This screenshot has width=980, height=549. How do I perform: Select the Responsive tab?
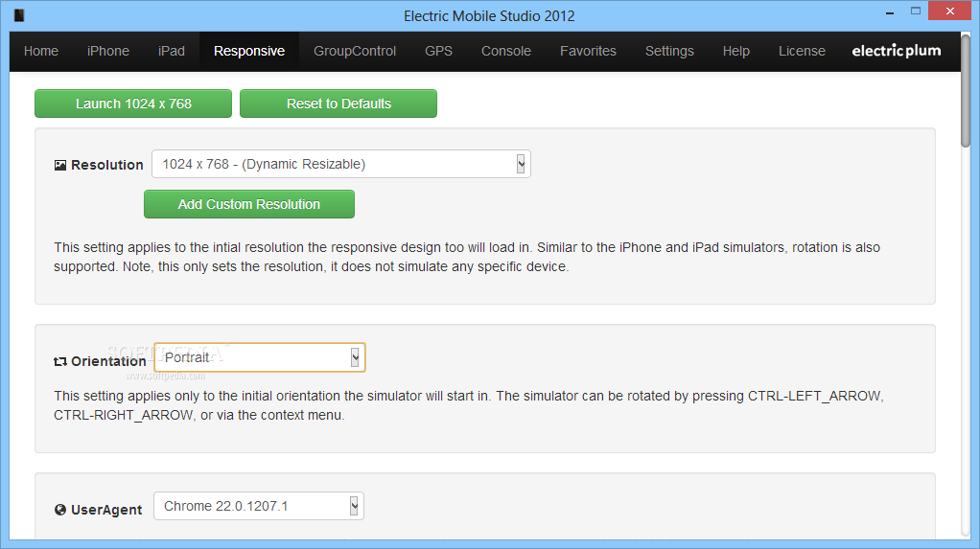249,51
